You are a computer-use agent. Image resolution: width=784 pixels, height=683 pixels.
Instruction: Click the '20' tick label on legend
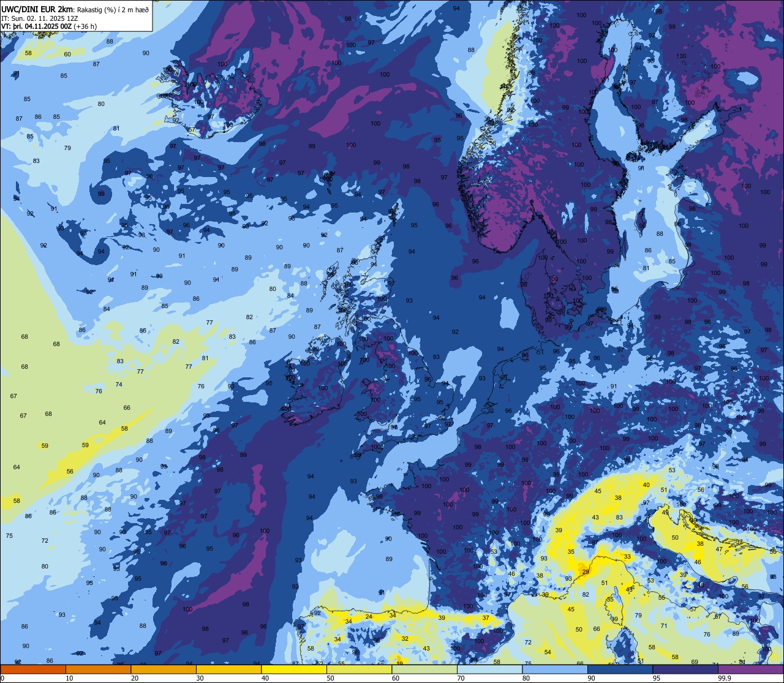pyautogui.click(x=135, y=678)
